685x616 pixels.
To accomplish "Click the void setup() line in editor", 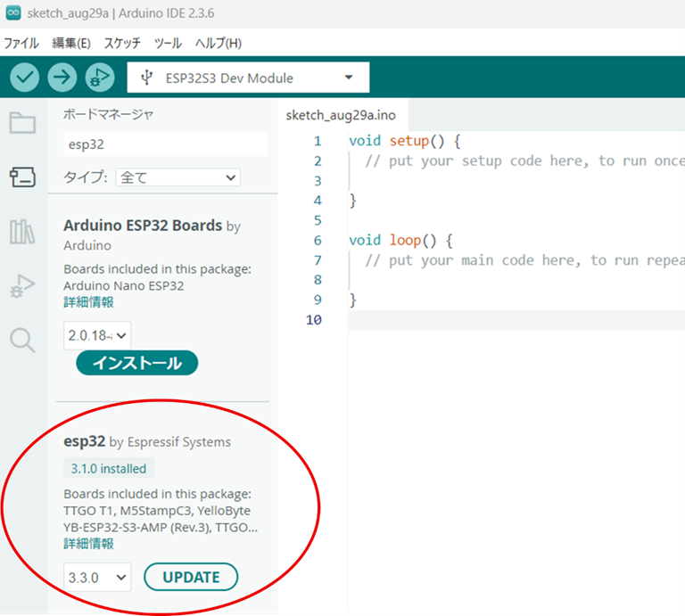I will tap(405, 141).
